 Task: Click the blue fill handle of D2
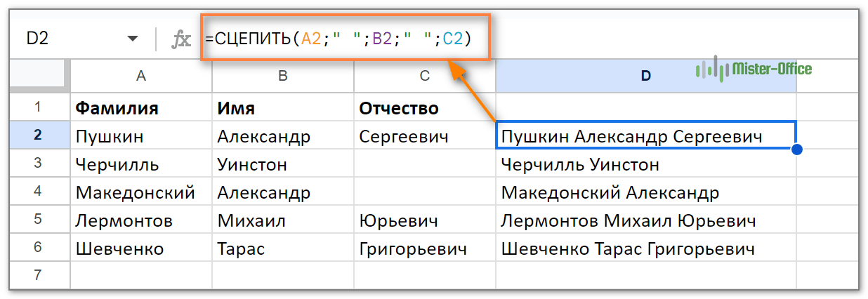796,149
